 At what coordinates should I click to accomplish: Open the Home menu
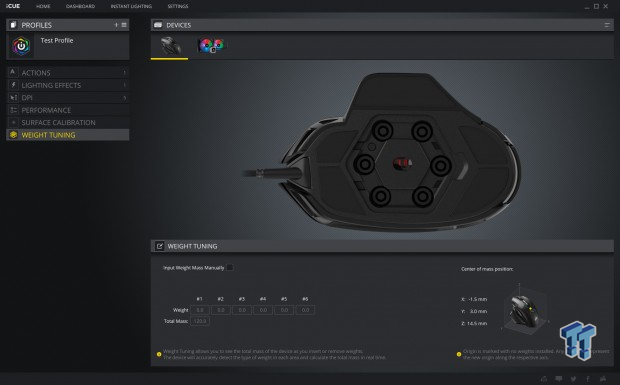tap(43, 6)
